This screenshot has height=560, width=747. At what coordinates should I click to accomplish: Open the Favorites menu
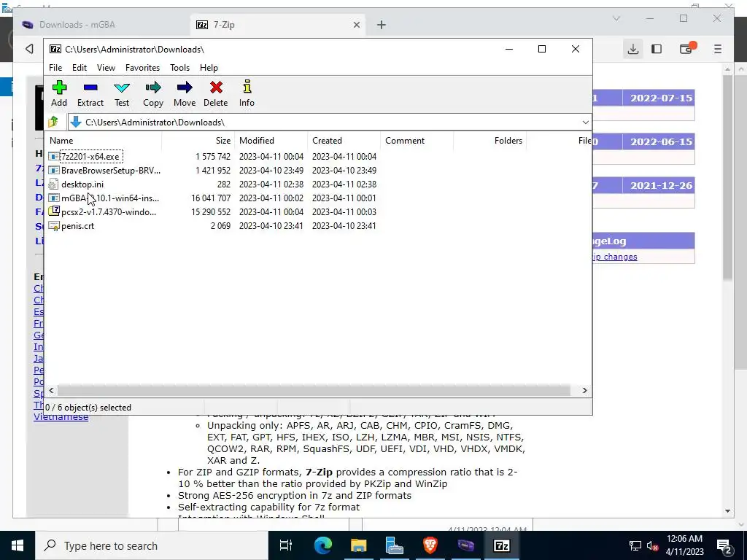[x=142, y=68]
